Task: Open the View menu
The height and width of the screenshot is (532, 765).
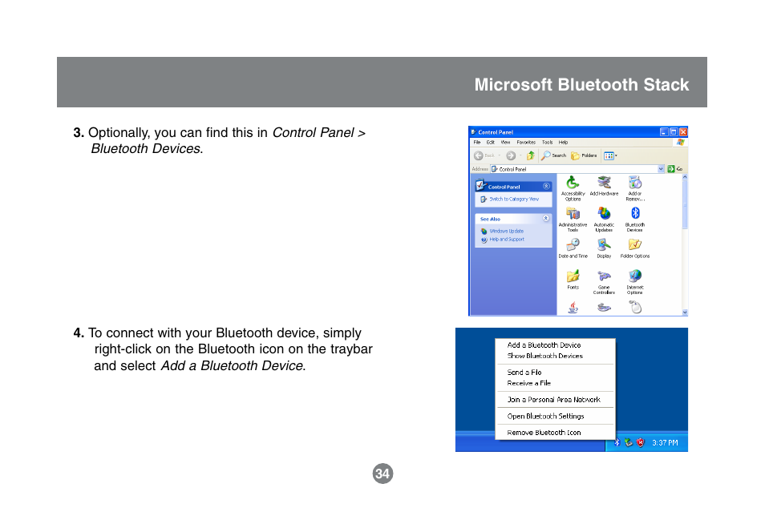Action: [x=505, y=143]
